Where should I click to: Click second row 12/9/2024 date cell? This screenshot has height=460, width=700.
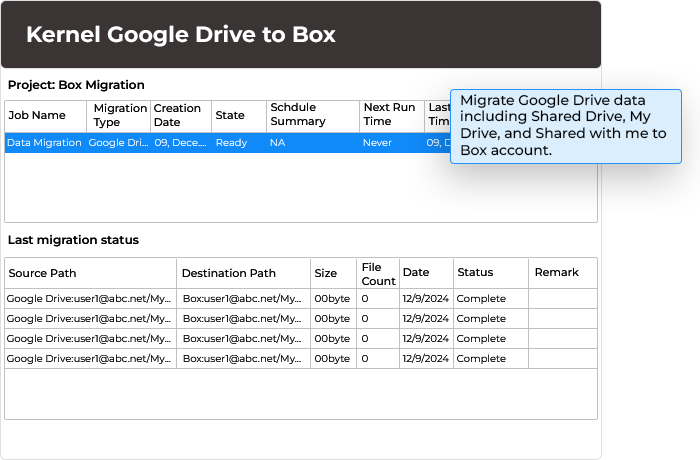[x=425, y=319]
